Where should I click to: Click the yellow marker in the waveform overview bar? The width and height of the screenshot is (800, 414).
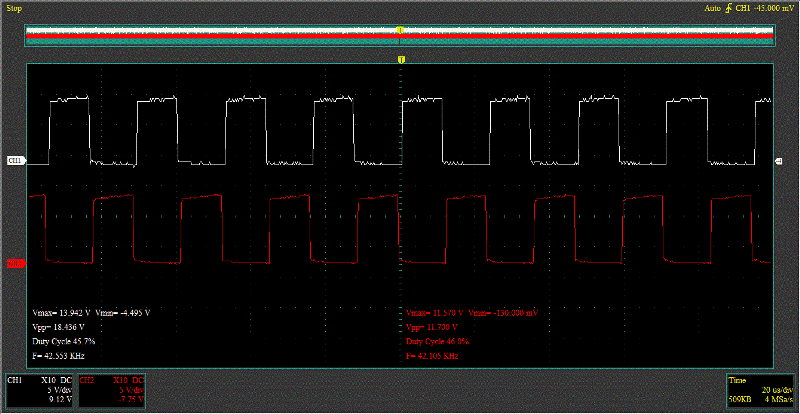coord(400,31)
